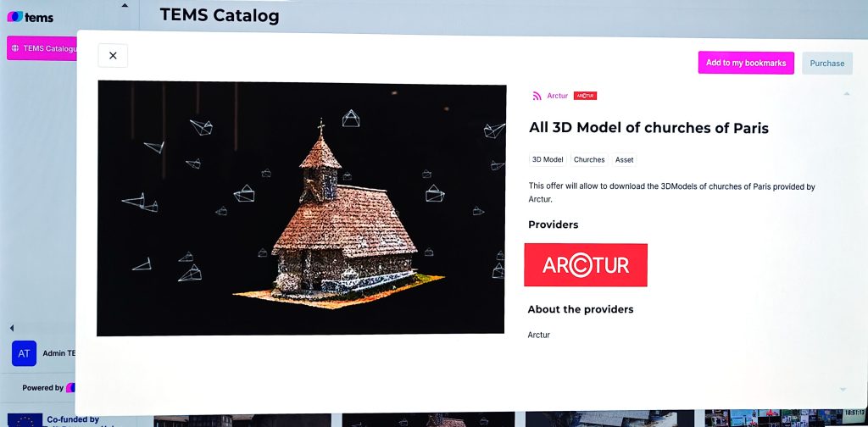Click the EU flag co-funded logo
868x427 pixels.
coord(24,420)
